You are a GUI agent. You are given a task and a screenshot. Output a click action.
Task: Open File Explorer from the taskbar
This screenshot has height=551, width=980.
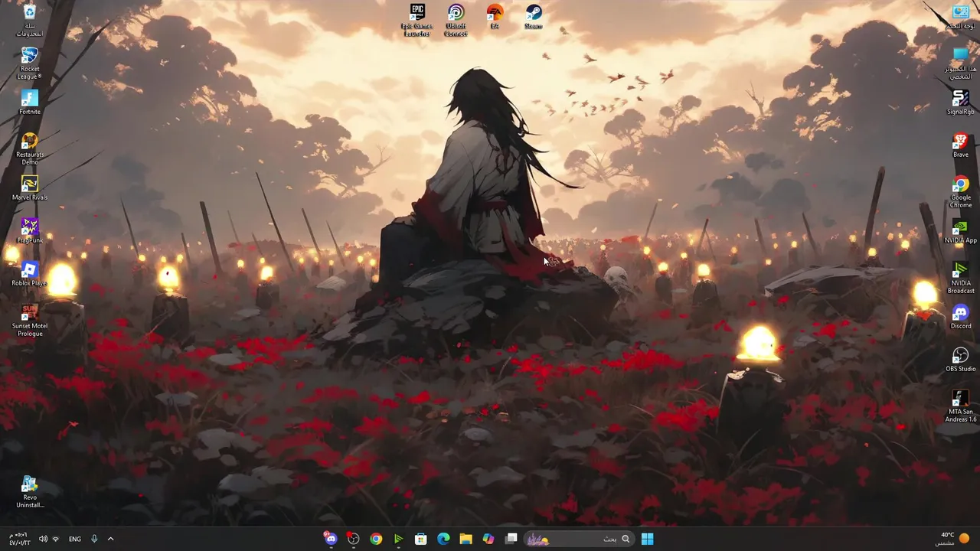pos(465,539)
